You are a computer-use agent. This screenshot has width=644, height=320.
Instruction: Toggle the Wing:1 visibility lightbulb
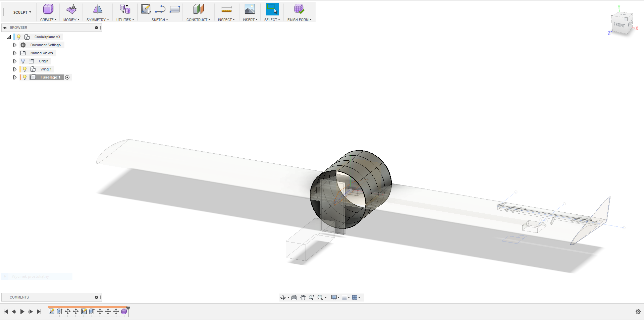tap(24, 69)
